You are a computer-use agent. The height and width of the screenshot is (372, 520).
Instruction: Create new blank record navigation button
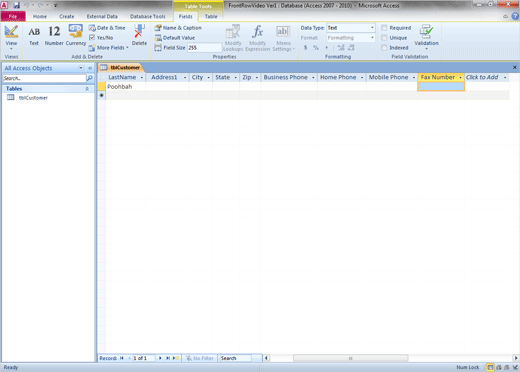pyautogui.click(x=176, y=358)
